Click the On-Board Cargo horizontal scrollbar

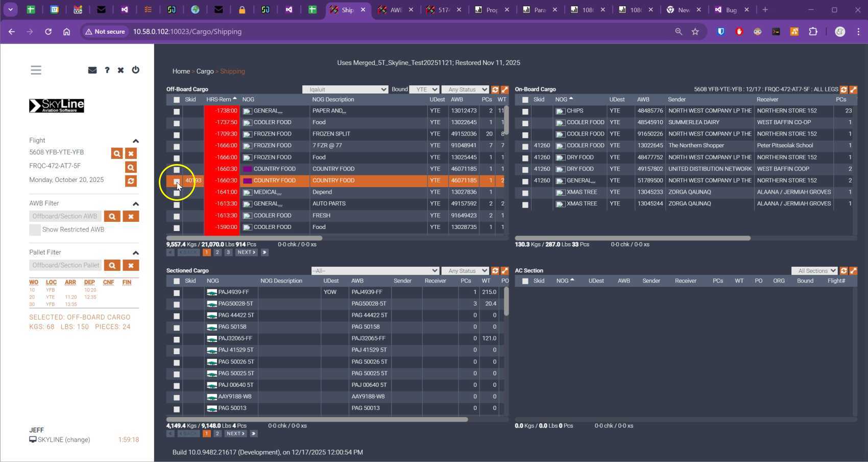pyautogui.click(x=633, y=238)
